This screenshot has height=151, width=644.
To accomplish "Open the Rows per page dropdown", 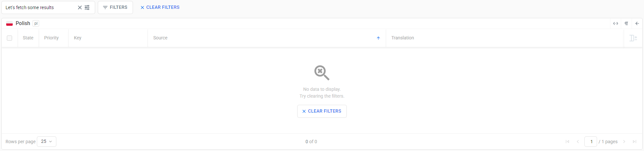I will click(x=47, y=142).
